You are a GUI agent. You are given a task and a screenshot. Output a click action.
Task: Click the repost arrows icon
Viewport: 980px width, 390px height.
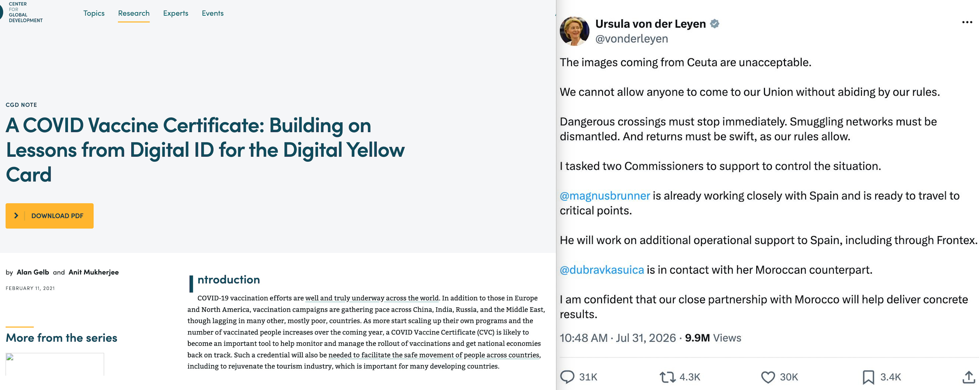pyautogui.click(x=667, y=377)
